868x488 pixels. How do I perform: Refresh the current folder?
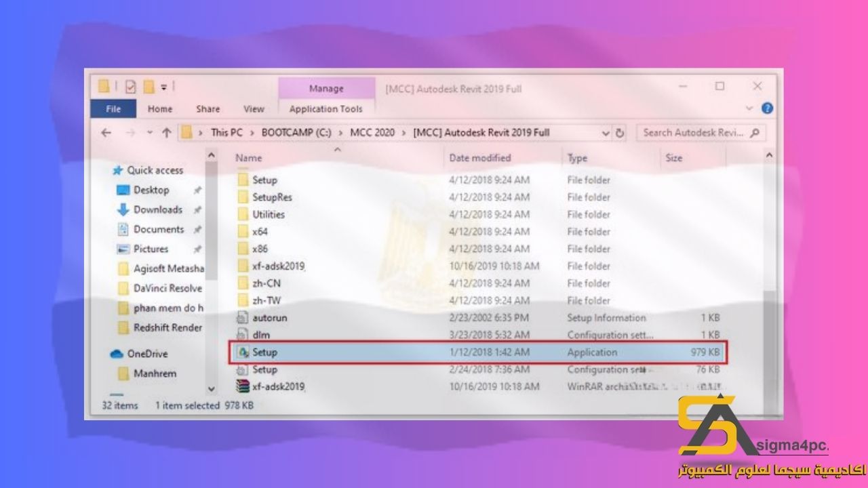pos(619,134)
